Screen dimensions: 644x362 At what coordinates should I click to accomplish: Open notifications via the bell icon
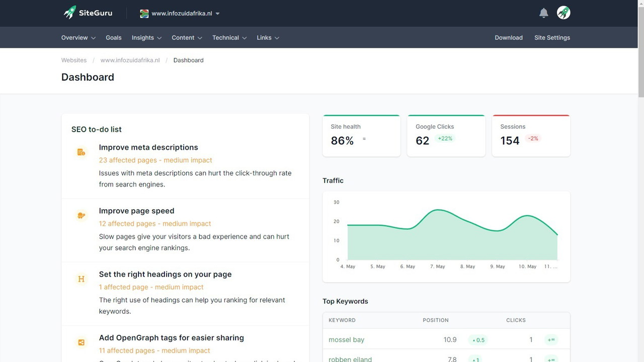[x=543, y=13]
